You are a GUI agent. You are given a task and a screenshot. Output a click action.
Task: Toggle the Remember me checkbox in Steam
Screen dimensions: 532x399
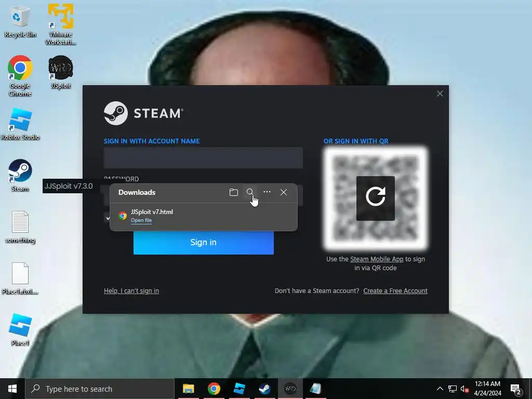coord(108,218)
